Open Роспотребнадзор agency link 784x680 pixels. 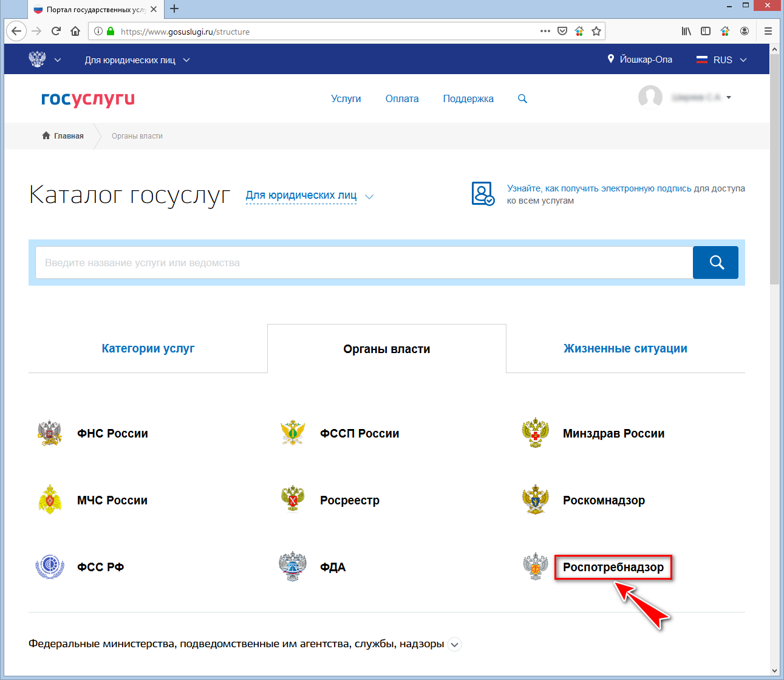[x=613, y=567]
